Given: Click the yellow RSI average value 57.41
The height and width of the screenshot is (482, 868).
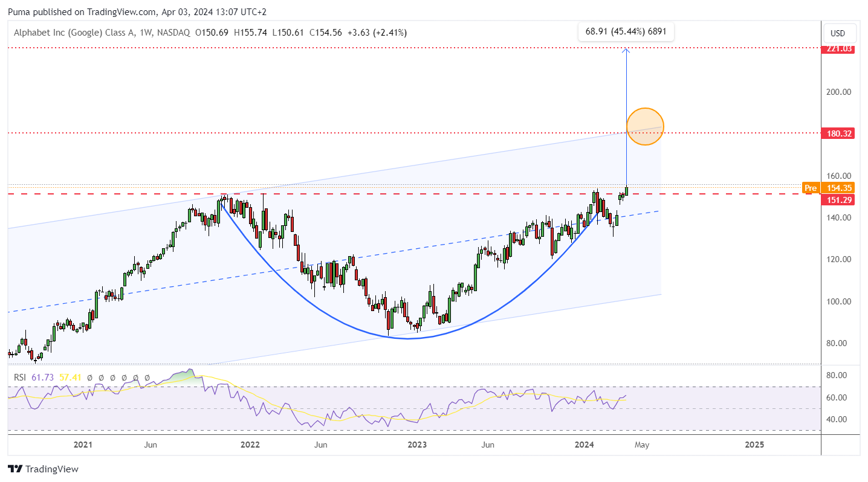Looking at the screenshot, I should coord(70,378).
